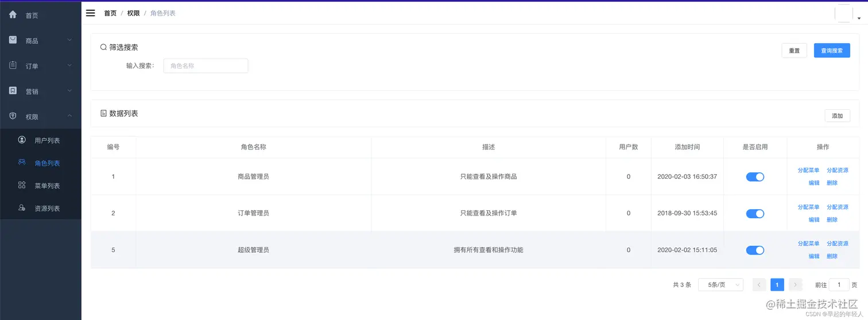The width and height of the screenshot is (868, 320).
Task: Click the 重置 button
Action: pyautogui.click(x=794, y=51)
